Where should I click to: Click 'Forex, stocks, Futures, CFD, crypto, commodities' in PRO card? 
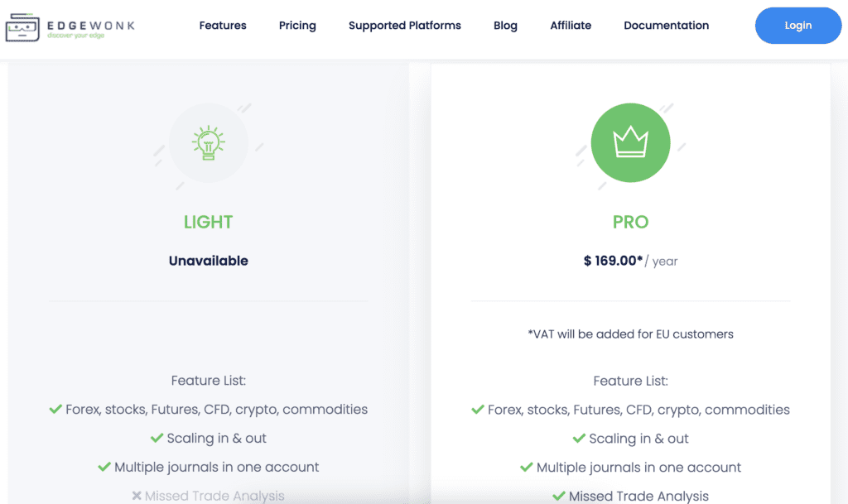[x=638, y=410]
